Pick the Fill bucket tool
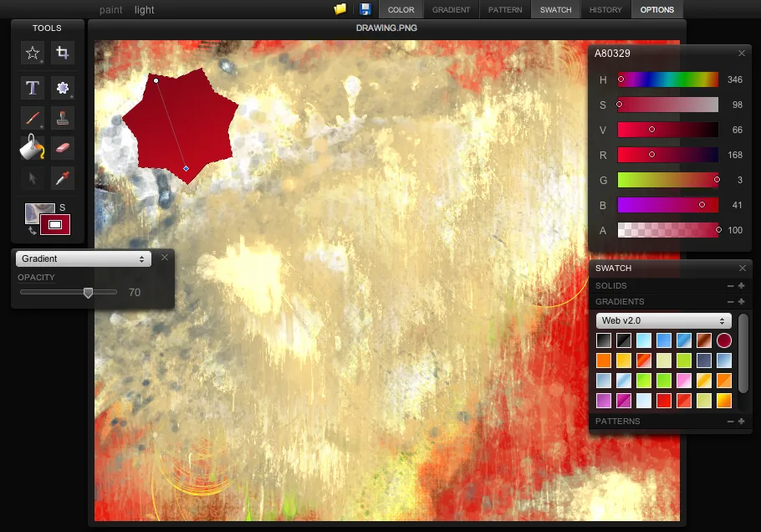Image resolution: width=761 pixels, height=532 pixels. point(32,147)
